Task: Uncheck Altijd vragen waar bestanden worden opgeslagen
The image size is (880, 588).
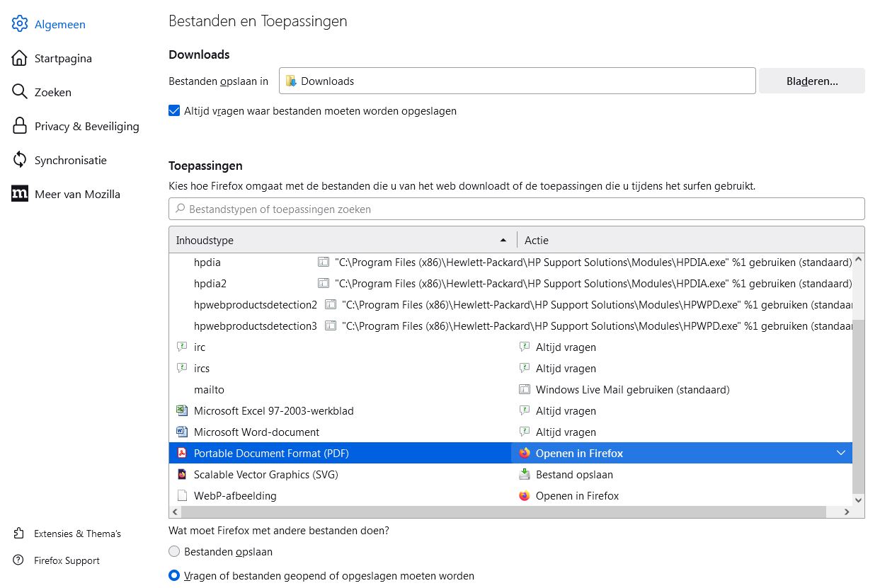Action: (174, 111)
